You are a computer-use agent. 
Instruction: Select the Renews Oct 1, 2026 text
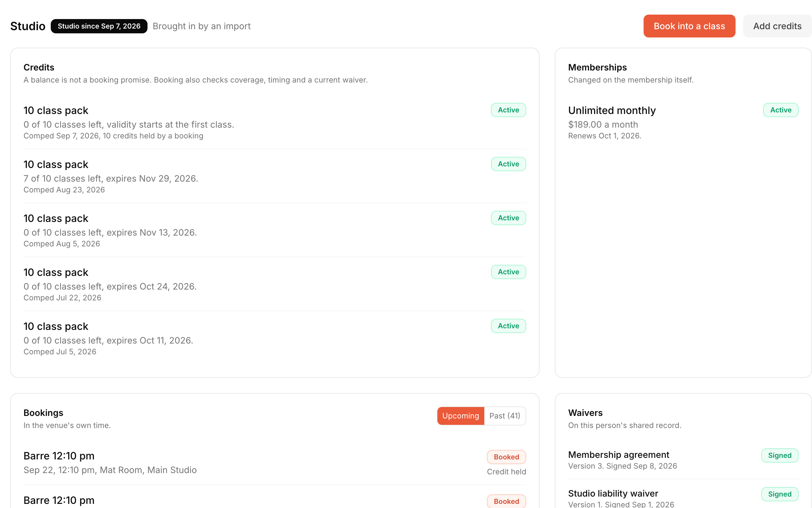(605, 136)
